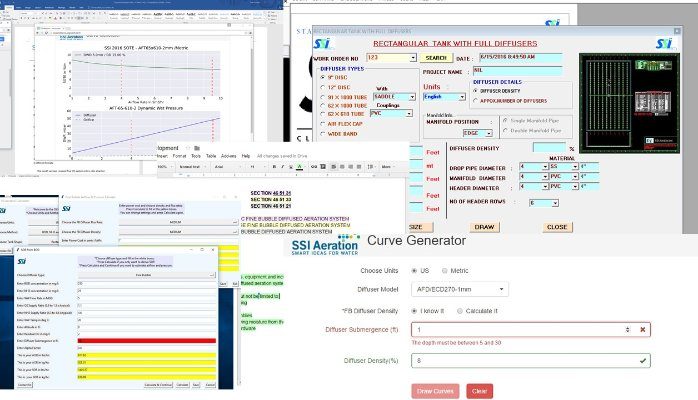Open the No of Header Rows dropdown
The image size is (698, 400).
555,203
